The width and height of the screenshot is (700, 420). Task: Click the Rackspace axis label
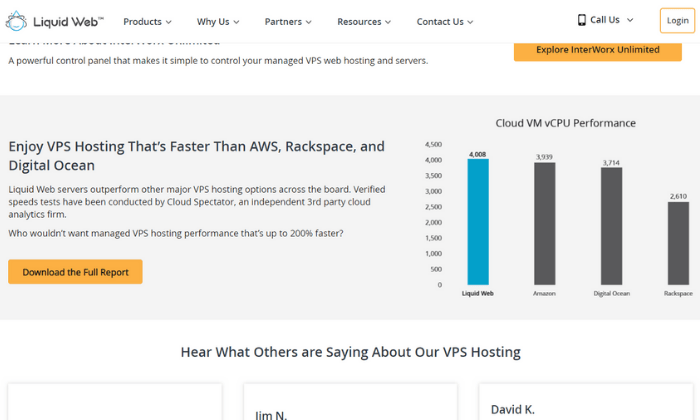point(678,293)
